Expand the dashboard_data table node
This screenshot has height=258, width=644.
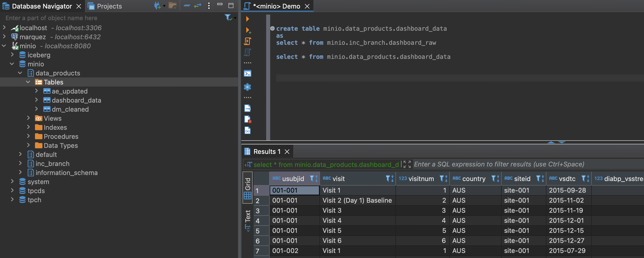[x=36, y=100]
